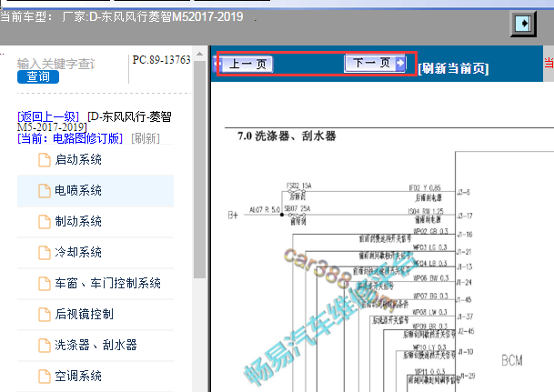This screenshot has width=554, height=392.
Task: Click the 7.0 洗涤器、刮水器 heading
Action: point(287,136)
